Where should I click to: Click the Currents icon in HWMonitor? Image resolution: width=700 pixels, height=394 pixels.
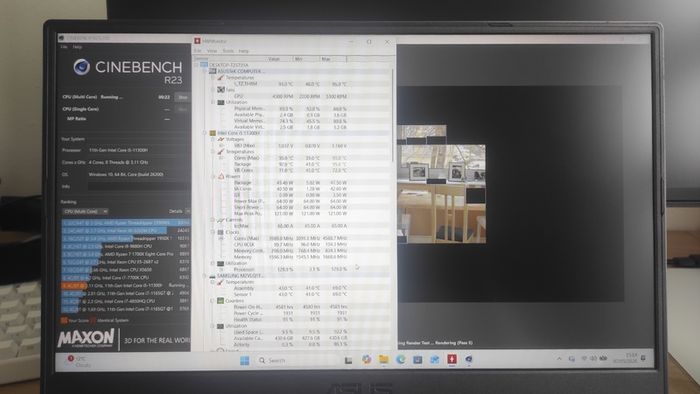click(221, 220)
